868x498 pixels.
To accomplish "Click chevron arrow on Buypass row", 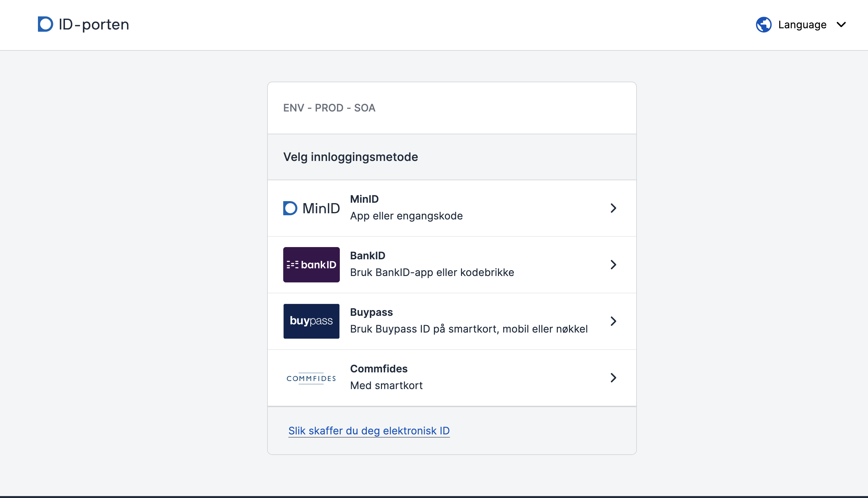I will 613,321.
